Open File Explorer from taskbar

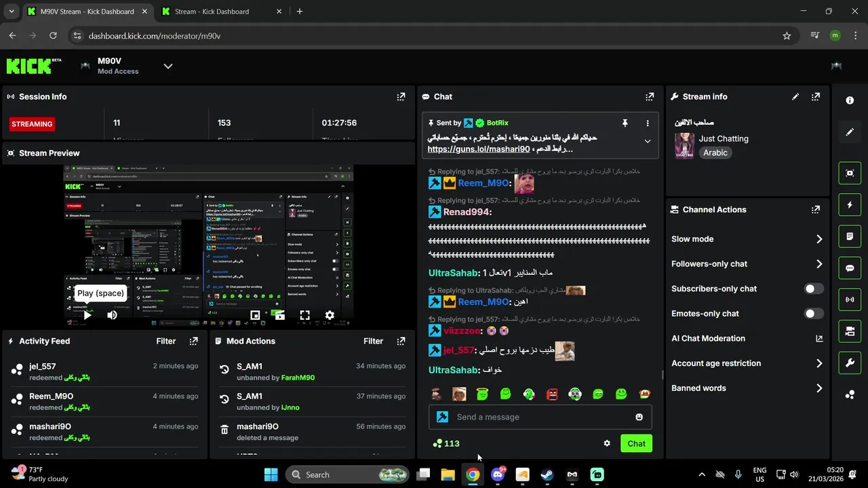(x=448, y=474)
